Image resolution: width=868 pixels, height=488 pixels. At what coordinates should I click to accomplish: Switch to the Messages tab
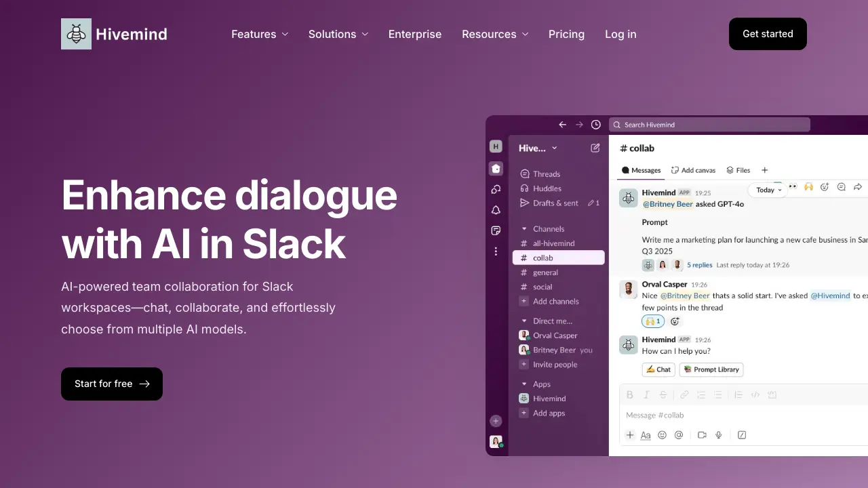[641, 170]
